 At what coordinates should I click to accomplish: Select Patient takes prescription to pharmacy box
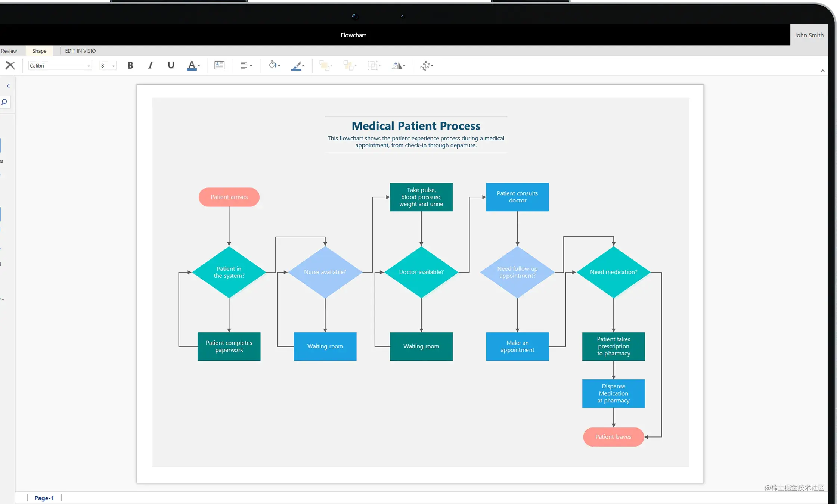614,346
